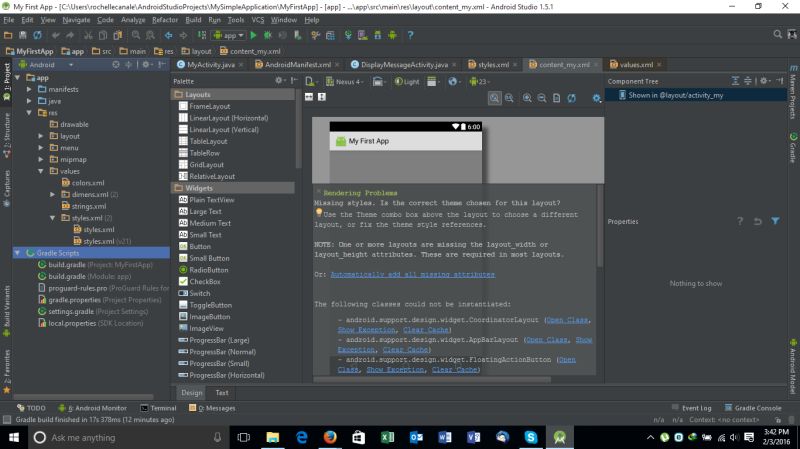Click the Help question mark icon
Screen dimensions: 800x449
(410, 35)
